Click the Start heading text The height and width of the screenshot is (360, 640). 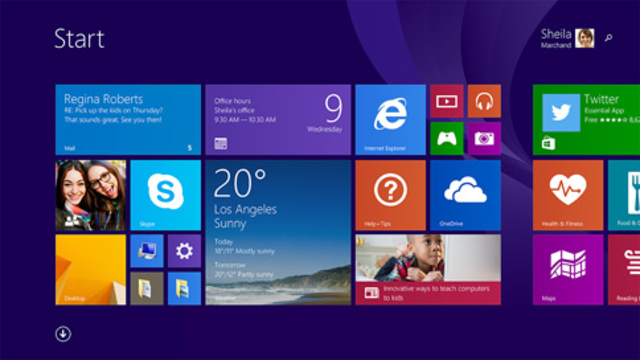click(x=80, y=39)
